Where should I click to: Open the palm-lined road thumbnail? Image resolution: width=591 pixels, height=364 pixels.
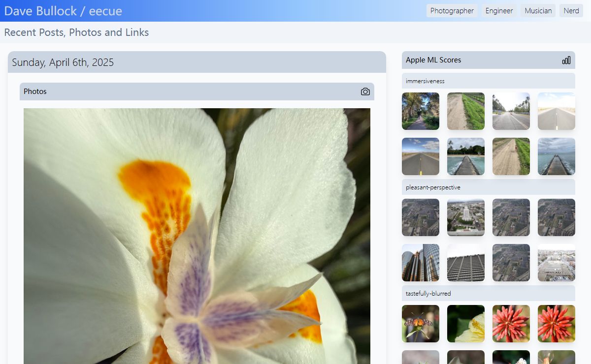point(511,111)
